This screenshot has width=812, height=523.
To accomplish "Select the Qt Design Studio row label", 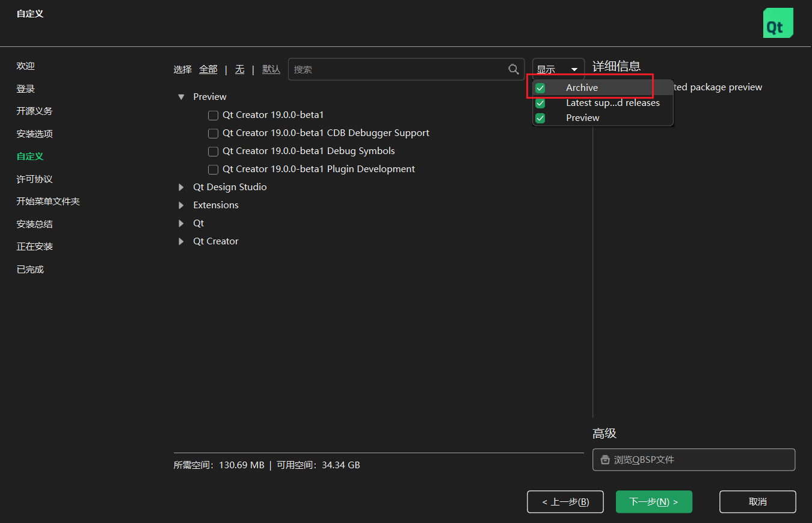I will click(230, 187).
